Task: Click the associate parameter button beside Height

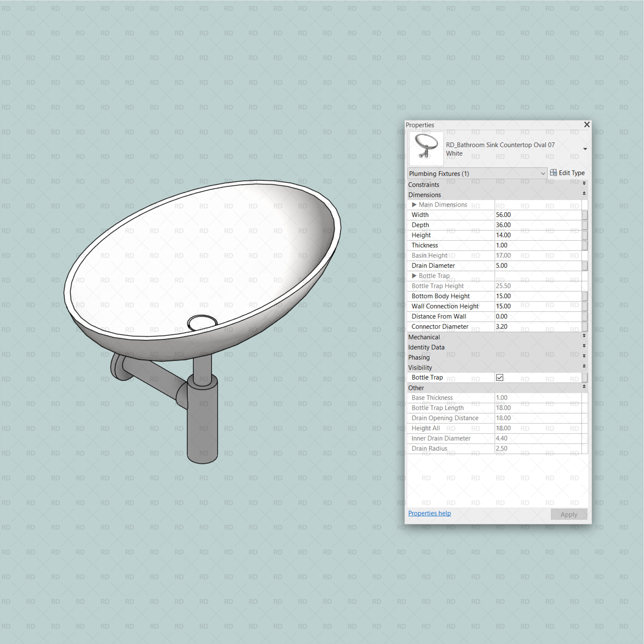Action: tap(585, 235)
